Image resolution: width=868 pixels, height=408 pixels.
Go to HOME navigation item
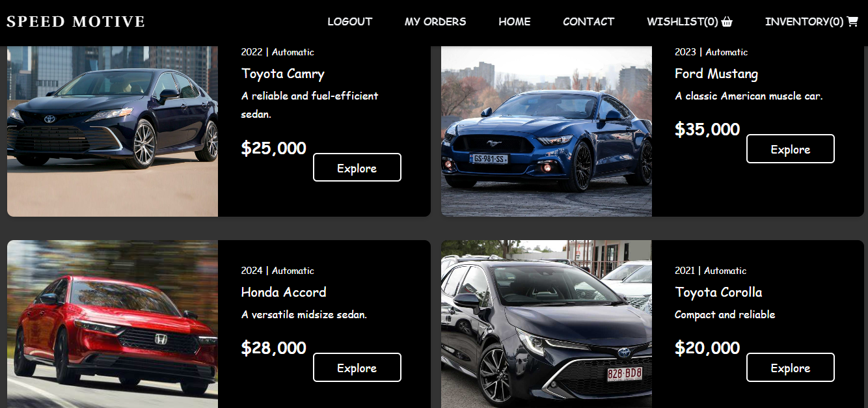515,21
